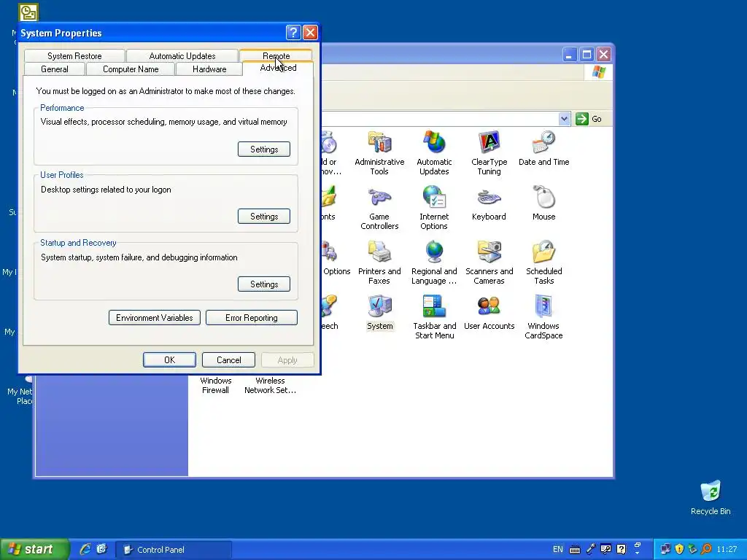Click the Outlook Express quick launch icon
747x560 pixels.
[x=101, y=549]
